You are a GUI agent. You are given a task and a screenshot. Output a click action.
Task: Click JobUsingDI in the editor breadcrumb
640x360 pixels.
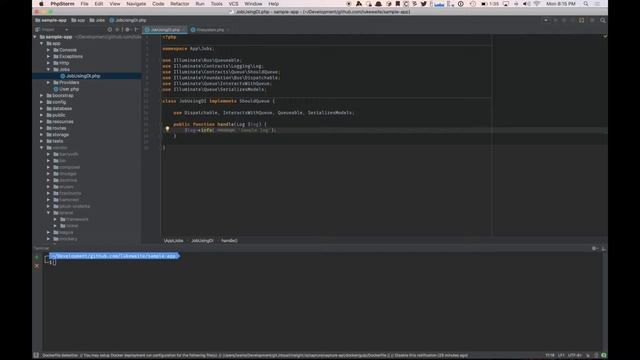202,241
